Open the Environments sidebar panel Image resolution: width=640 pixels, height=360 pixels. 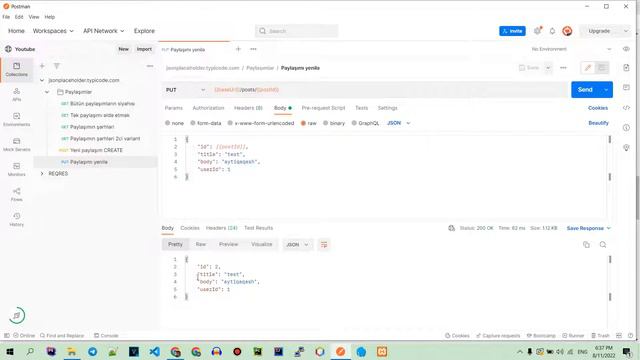(16, 119)
